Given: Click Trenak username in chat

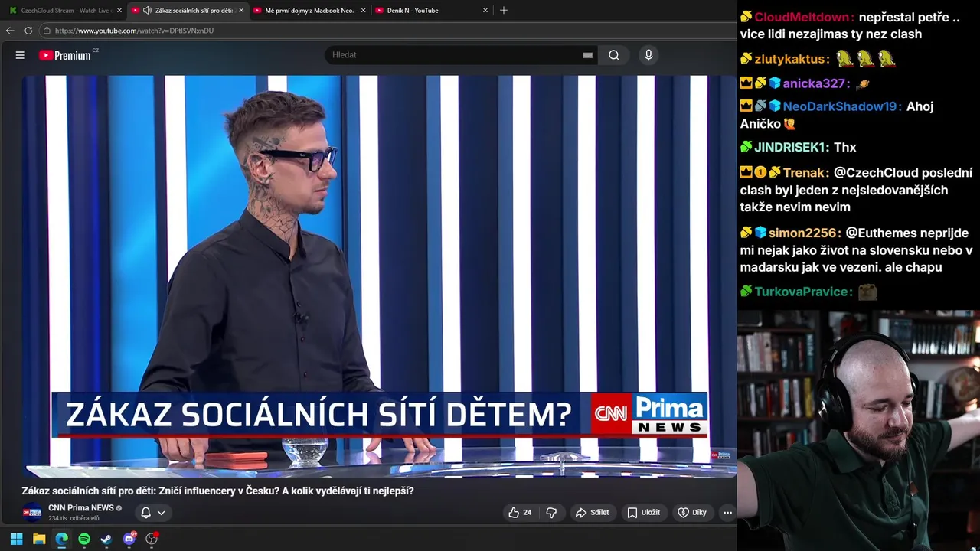Looking at the screenshot, I should pos(805,173).
